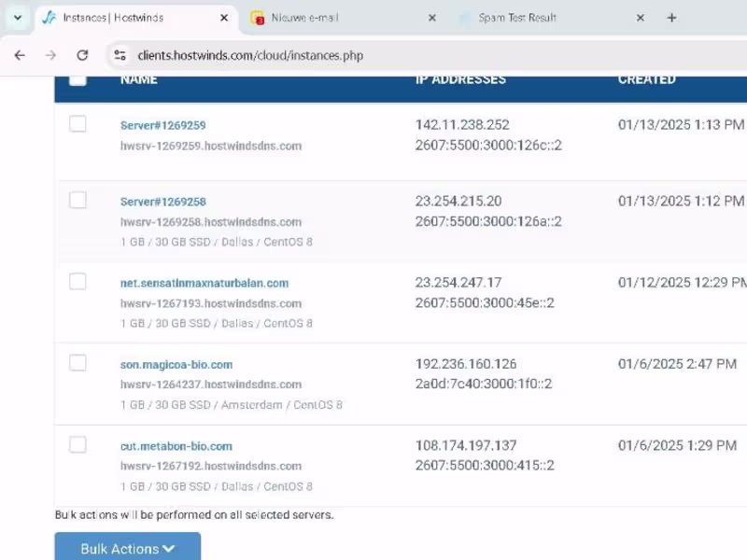Screen dimensions: 747x560
Task: Toggle the select-all checkbox in table header
Action: point(78,79)
